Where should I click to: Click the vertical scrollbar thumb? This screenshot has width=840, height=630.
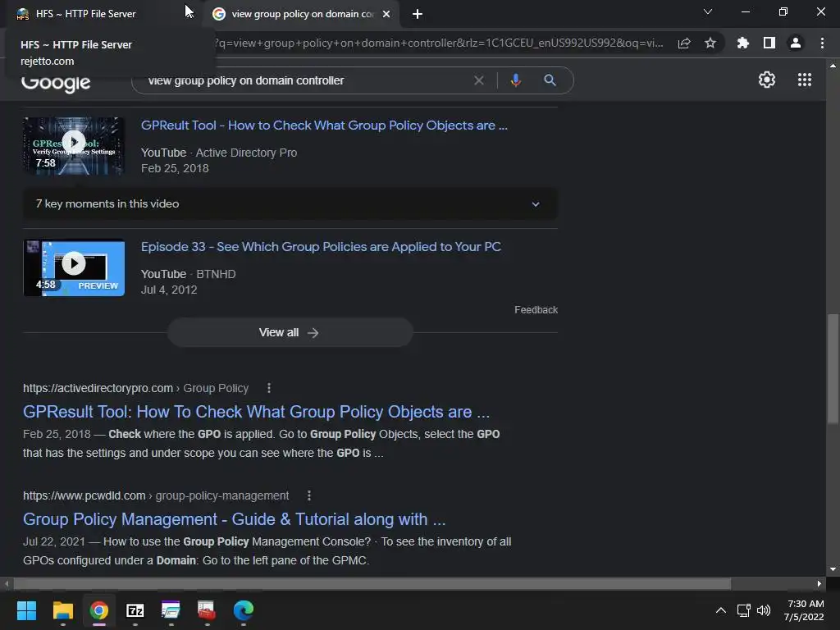tap(833, 370)
